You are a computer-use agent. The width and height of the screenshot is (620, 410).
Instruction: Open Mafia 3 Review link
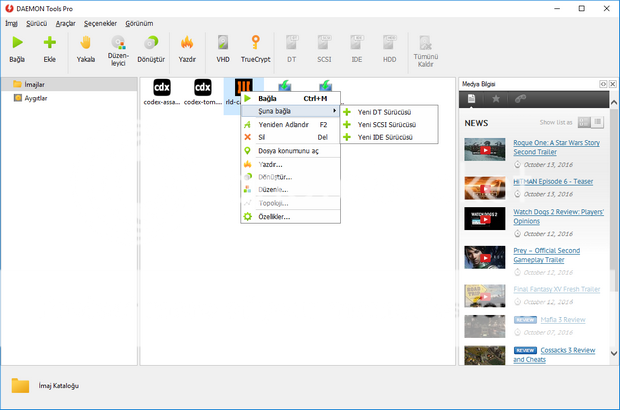563,319
